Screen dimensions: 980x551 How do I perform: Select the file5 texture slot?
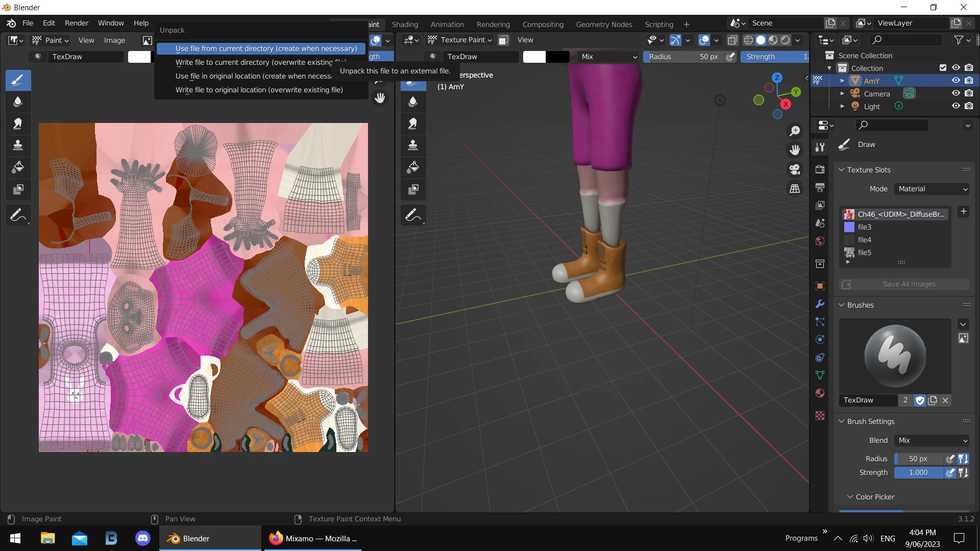[865, 253]
